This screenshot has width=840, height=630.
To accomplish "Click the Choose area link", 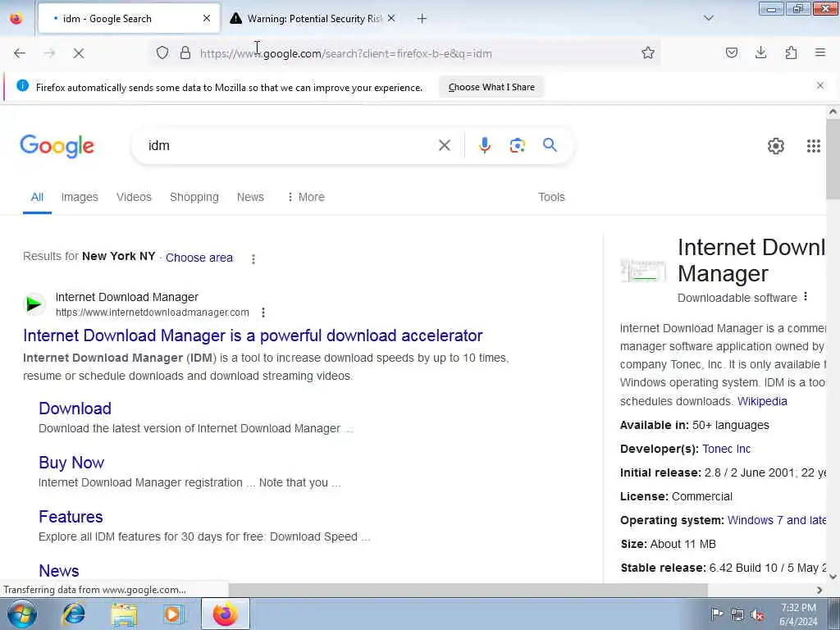I will pos(199,258).
